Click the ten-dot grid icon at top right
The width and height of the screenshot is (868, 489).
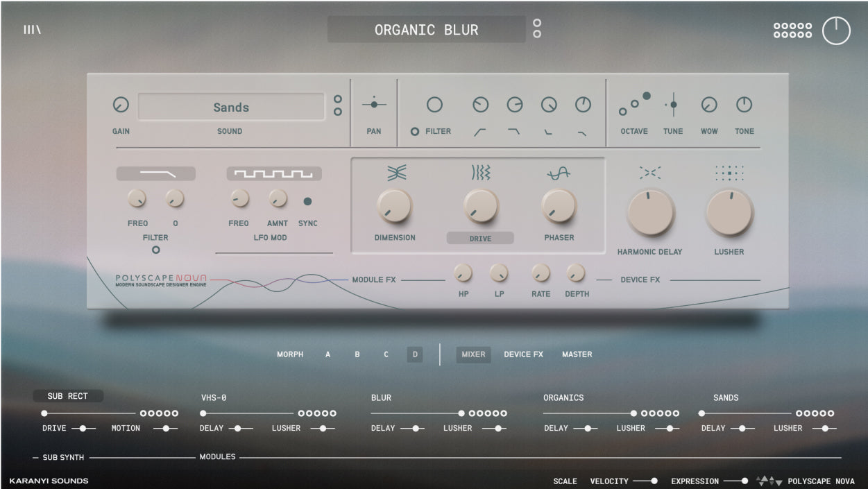click(x=792, y=31)
